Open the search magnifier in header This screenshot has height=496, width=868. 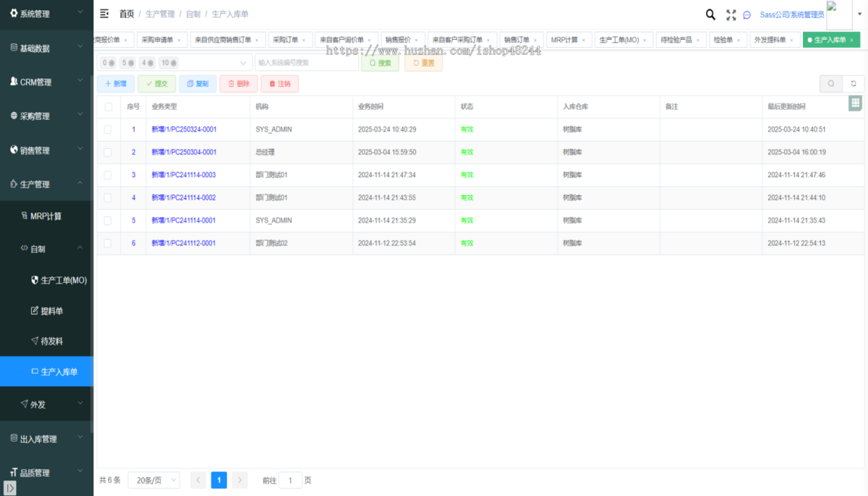click(710, 14)
